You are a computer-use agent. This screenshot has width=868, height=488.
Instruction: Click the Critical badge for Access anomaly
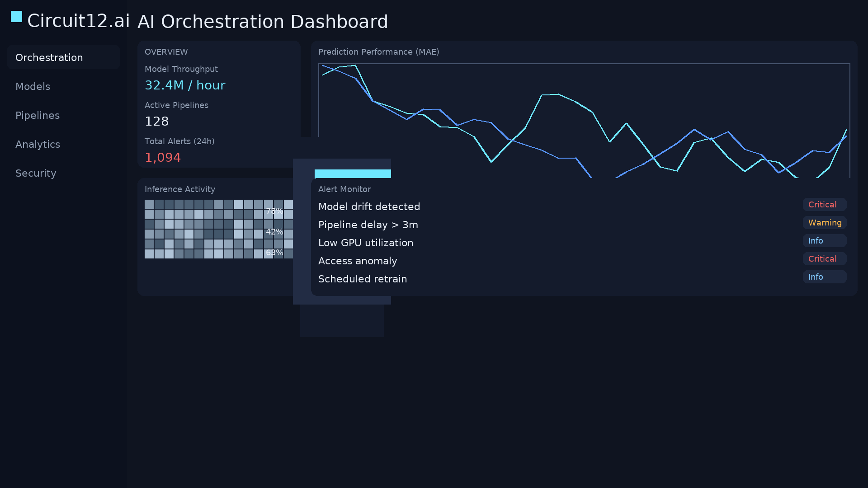(x=824, y=258)
